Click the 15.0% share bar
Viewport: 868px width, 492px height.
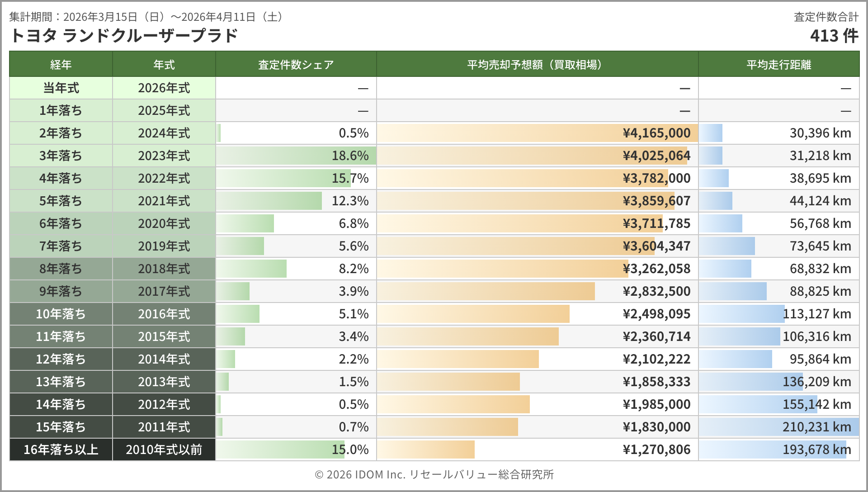tap(280, 449)
